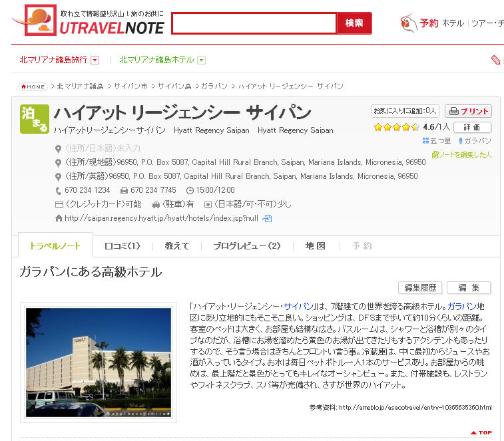
Task: Open the 北マリアナ諸島旅行 menu link
Action: (53, 60)
